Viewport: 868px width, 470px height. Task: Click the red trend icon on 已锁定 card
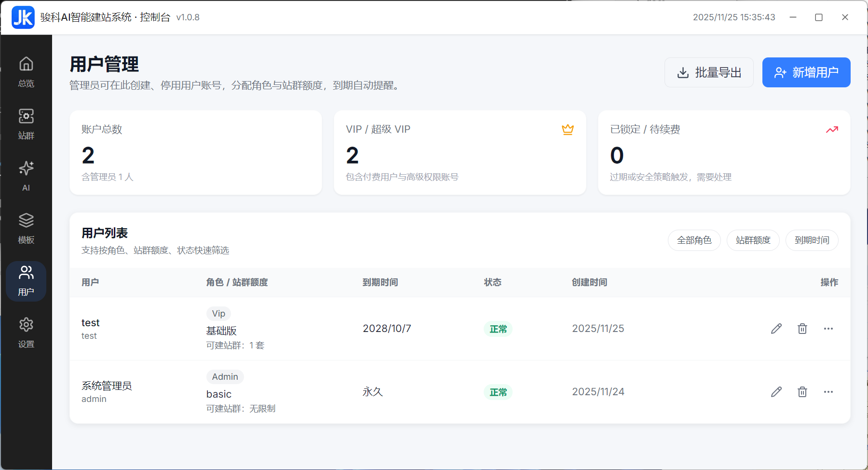pyautogui.click(x=831, y=129)
